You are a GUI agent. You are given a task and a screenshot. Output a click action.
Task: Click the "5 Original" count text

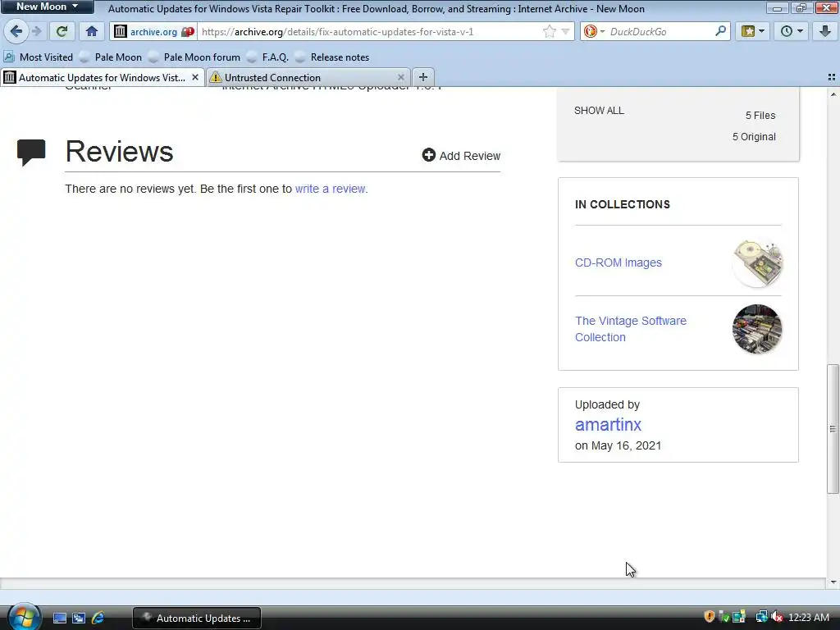pos(754,137)
